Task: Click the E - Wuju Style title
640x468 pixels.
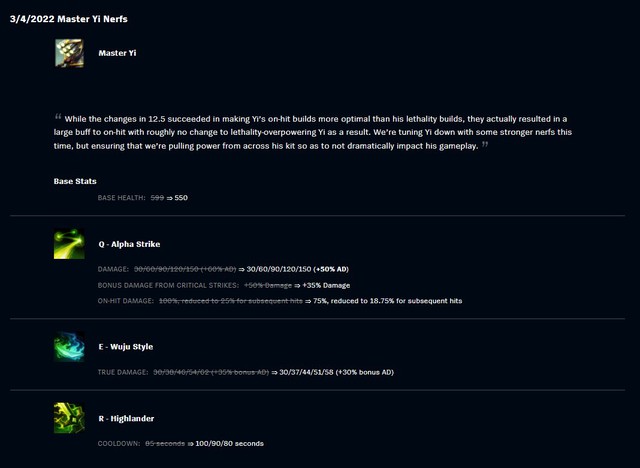Action: pyautogui.click(x=125, y=347)
